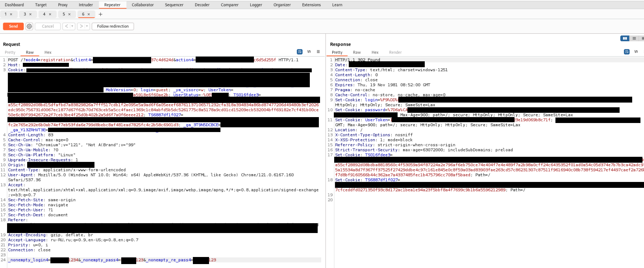
Task: Open the forward-history dropdown arrow
Action: (x=87, y=26)
